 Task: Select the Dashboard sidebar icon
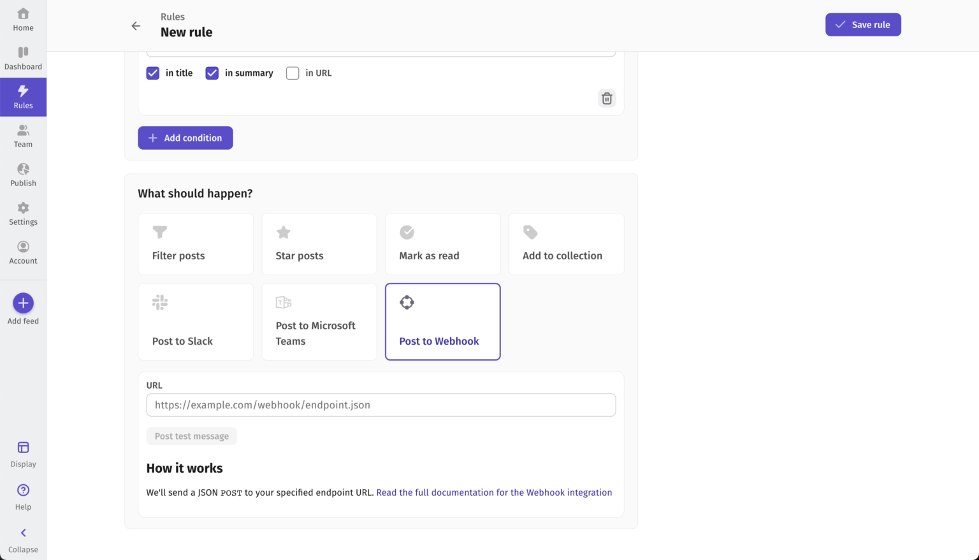23,57
